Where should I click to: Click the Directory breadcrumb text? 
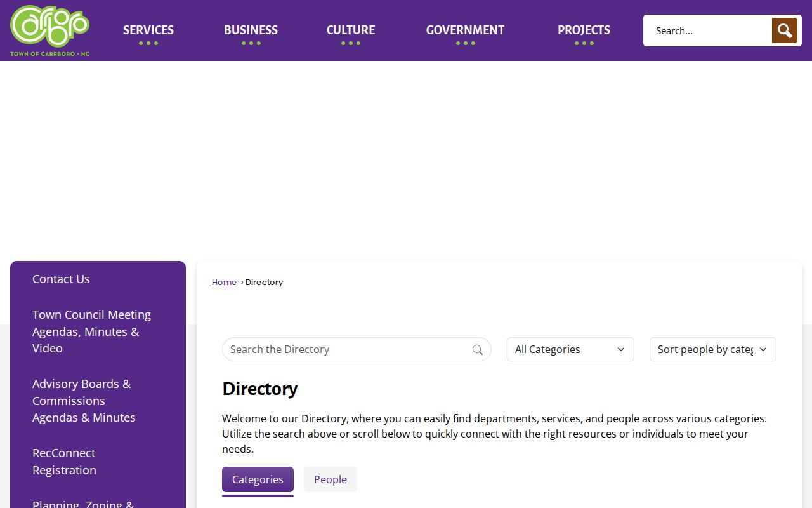264,283
